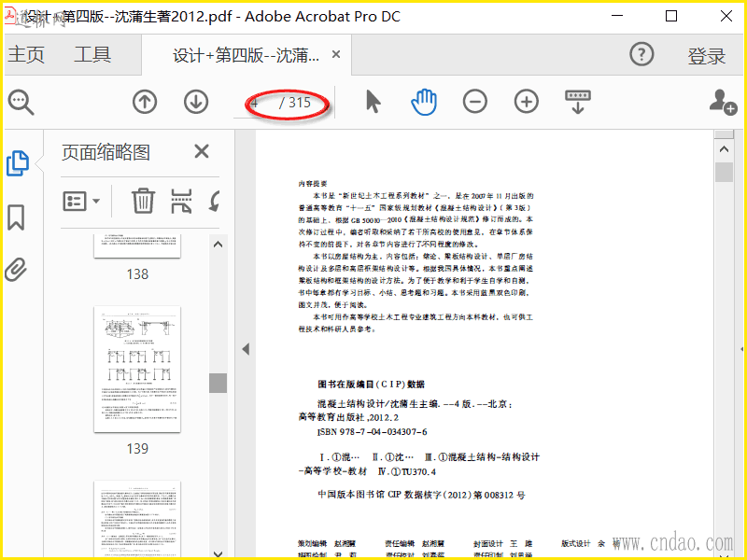Viewport: 747px width, 560px height.
Task: Click the page number input field
Action: point(253,103)
